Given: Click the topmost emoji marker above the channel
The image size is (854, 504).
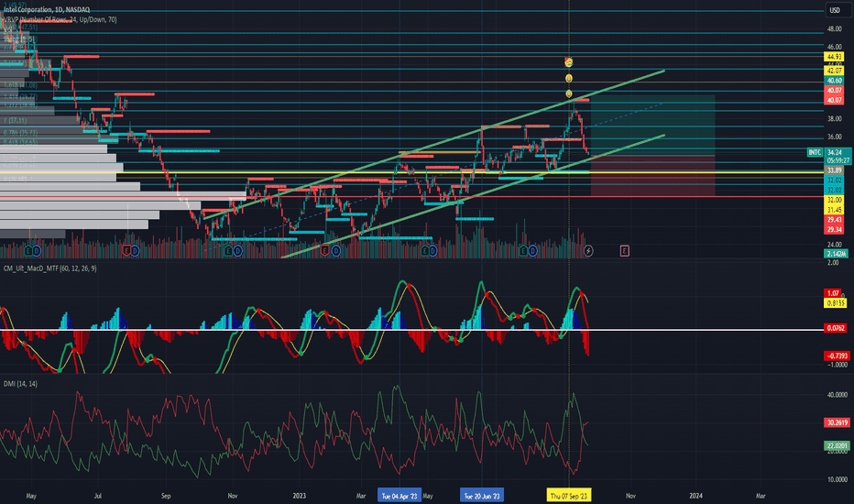Looking at the screenshot, I should [x=569, y=62].
